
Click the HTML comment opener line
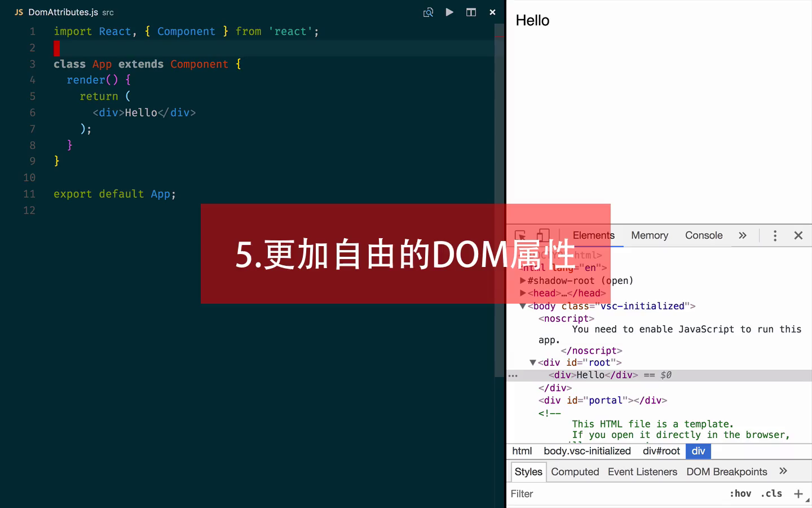point(549,413)
